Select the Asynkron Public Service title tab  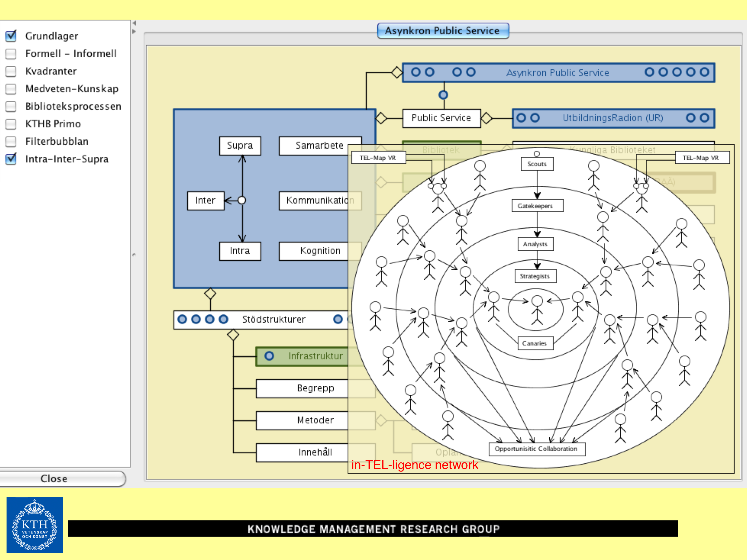tap(442, 31)
